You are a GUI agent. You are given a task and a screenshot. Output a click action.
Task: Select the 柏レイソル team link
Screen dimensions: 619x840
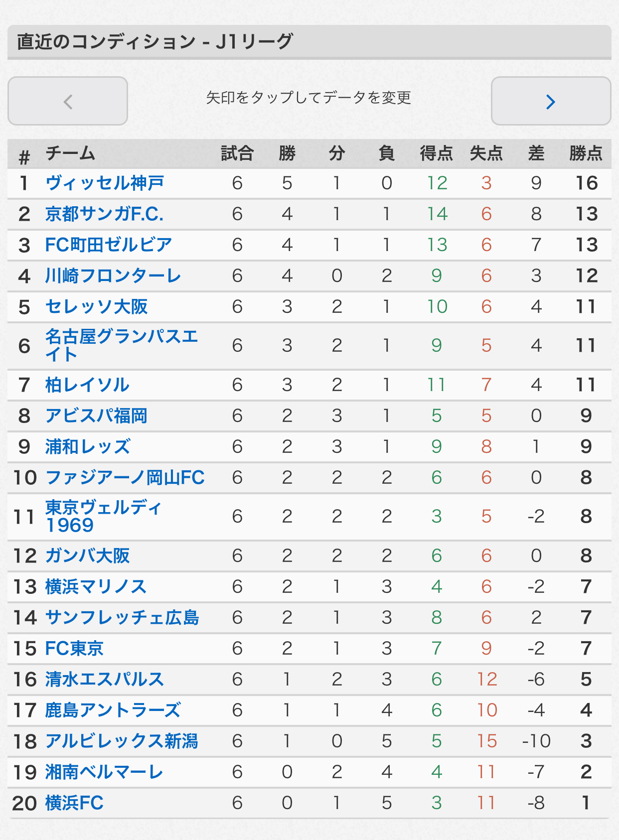(x=87, y=385)
